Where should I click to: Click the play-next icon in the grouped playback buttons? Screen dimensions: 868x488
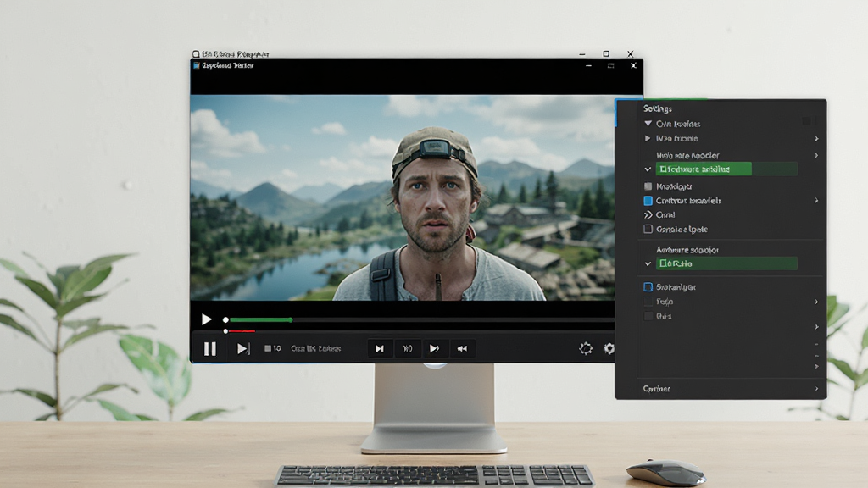click(x=435, y=348)
